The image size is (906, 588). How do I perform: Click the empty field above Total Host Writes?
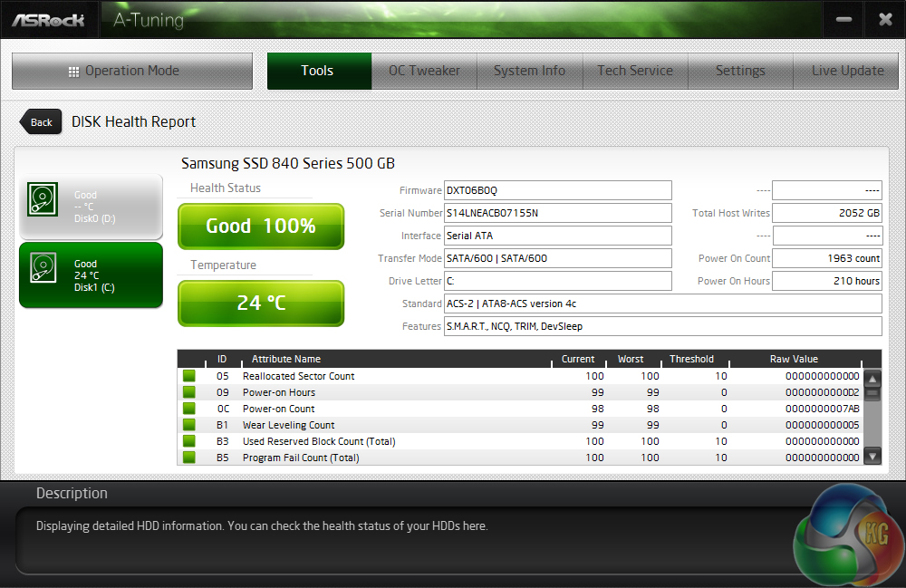827,190
